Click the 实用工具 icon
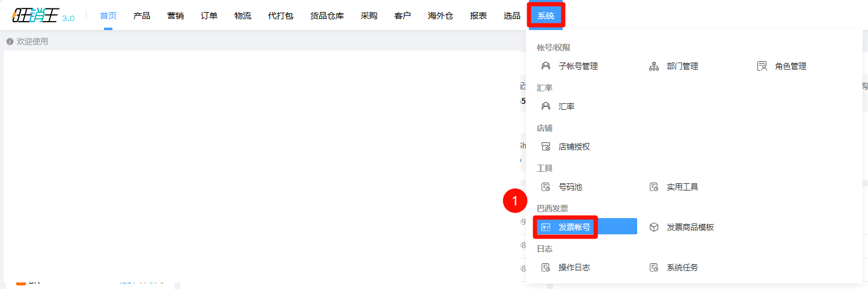This screenshot has width=868, height=289. 654,187
